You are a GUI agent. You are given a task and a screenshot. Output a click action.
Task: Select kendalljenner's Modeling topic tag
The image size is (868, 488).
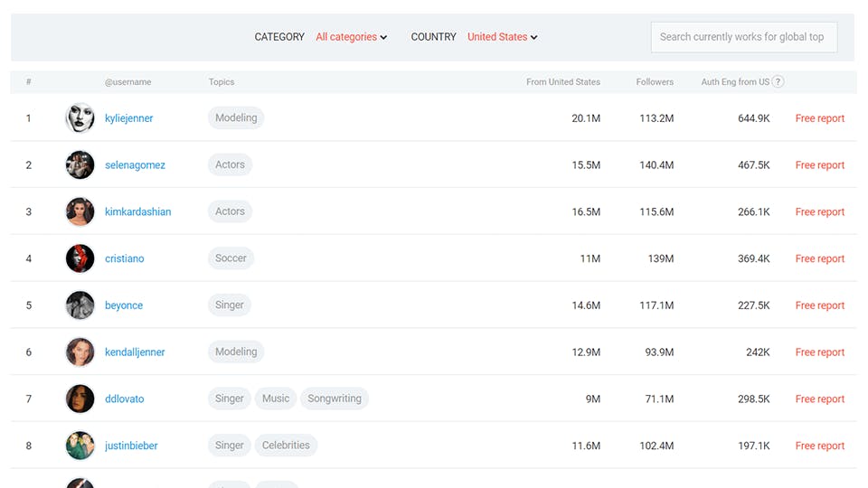tap(236, 352)
